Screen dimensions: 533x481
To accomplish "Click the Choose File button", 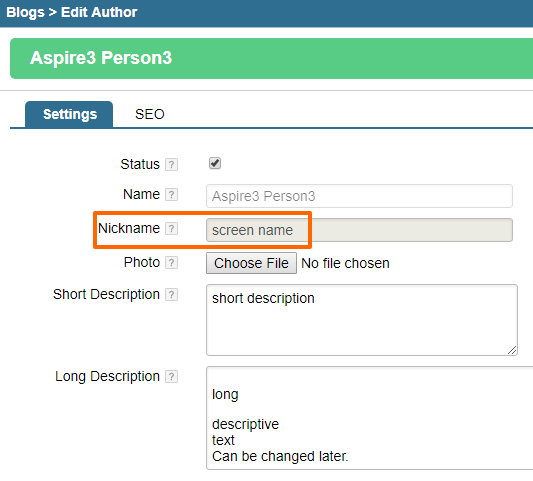I will point(251,263).
